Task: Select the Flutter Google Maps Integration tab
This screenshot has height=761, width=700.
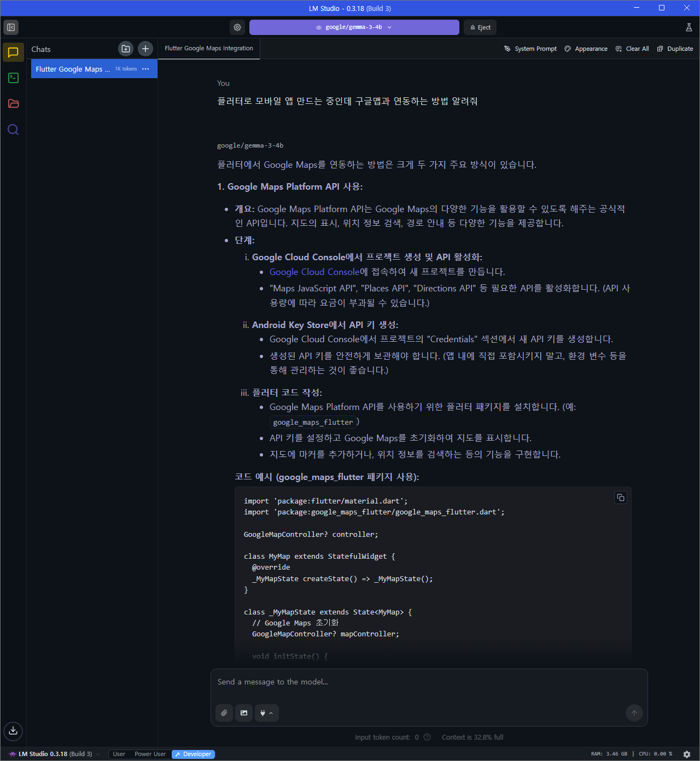Action: coord(209,48)
